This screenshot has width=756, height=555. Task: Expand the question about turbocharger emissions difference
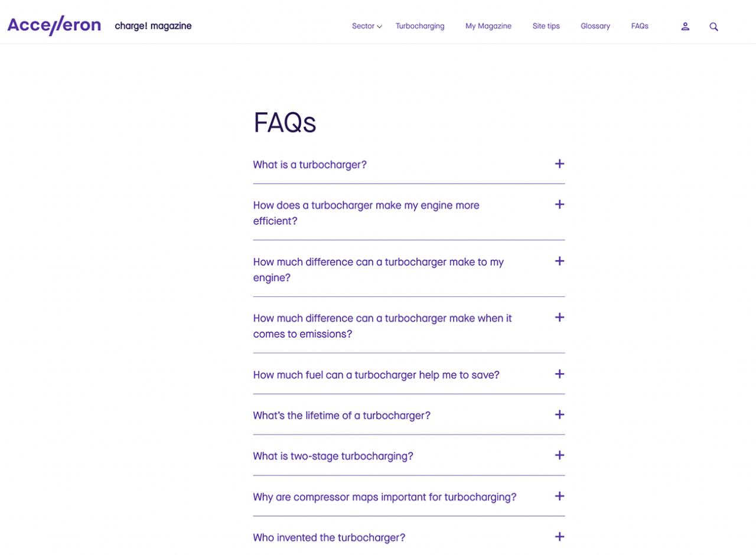(382, 326)
